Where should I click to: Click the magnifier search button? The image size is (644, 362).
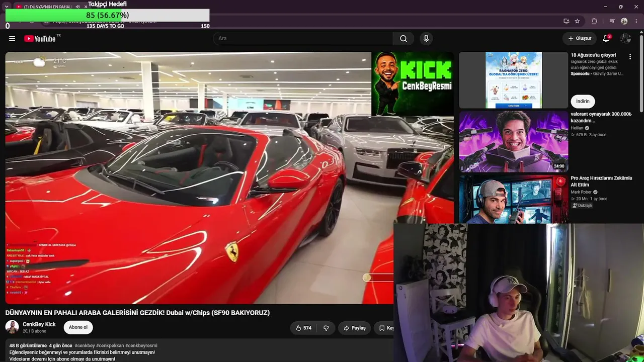click(404, 39)
